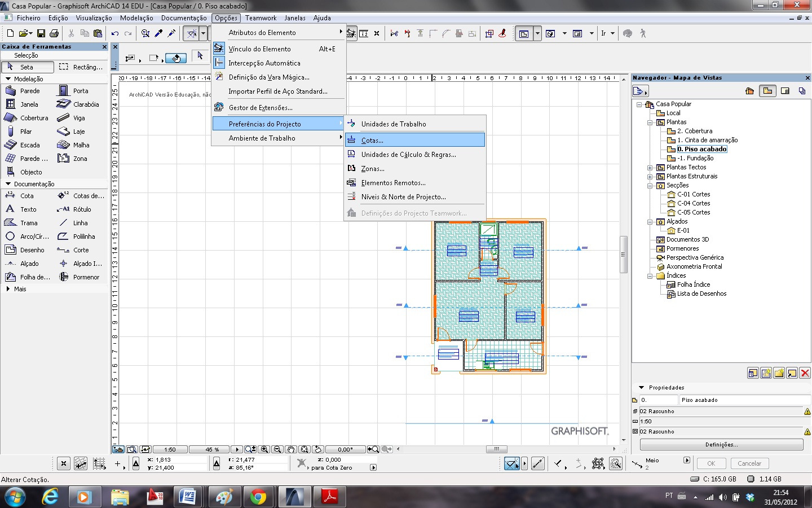
Task: Toggle the View Map folder button in Navigator
Action: tap(767, 91)
